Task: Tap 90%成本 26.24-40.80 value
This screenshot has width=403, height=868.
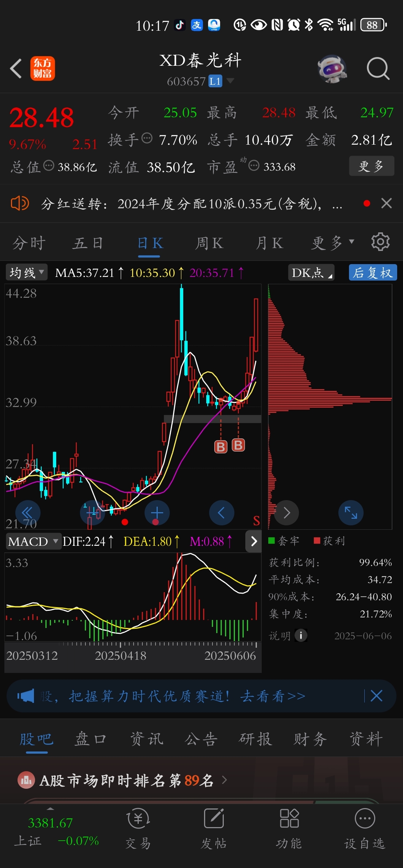Action: pyautogui.click(x=364, y=597)
